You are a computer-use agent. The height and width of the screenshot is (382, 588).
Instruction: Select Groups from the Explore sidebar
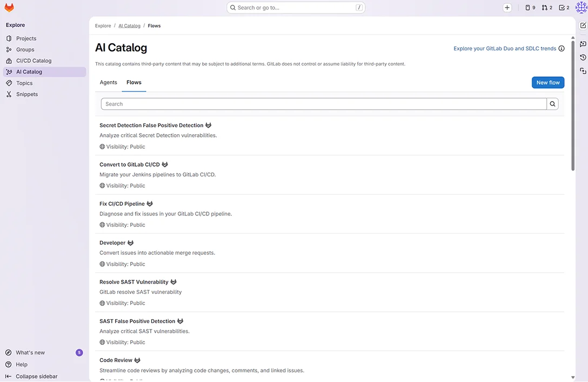[x=24, y=49]
